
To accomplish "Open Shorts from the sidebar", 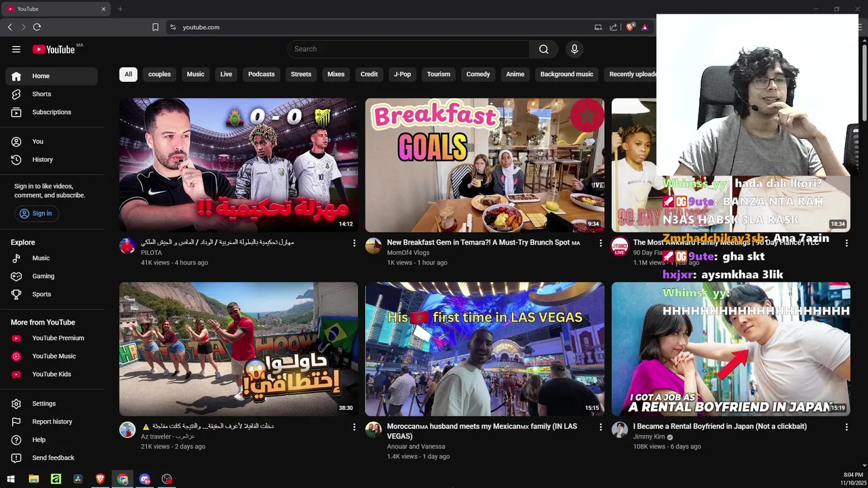I will point(52,94).
